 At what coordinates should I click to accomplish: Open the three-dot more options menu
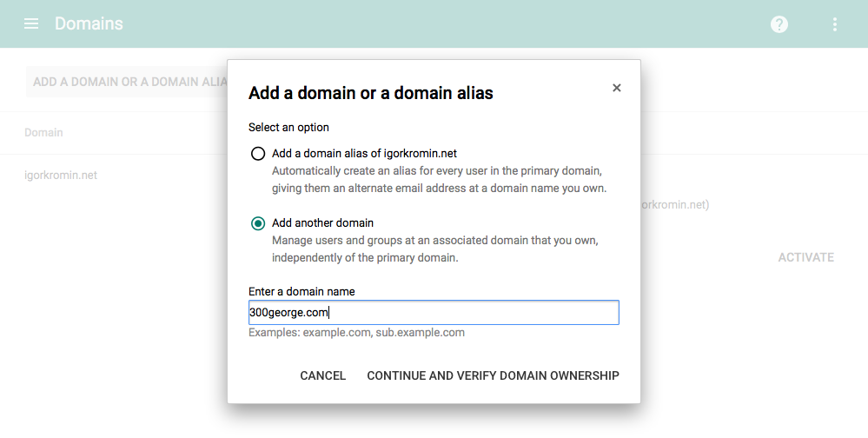835,23
